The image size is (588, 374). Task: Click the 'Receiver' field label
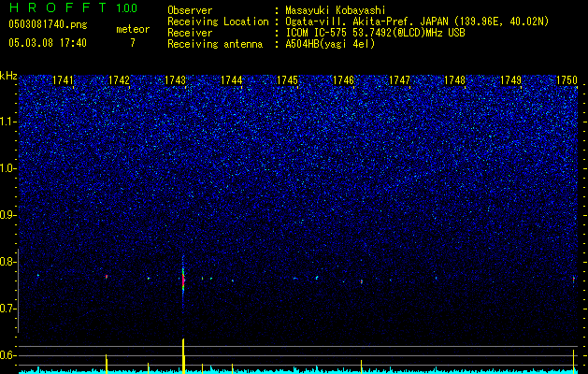(190, 33)
